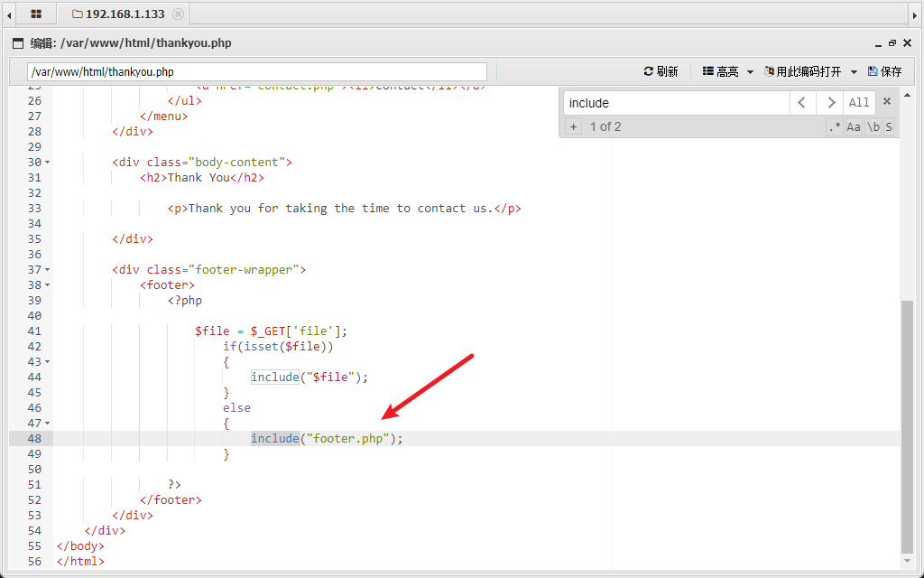Toggle replace mode with plus button

click(x=573, y=126)
